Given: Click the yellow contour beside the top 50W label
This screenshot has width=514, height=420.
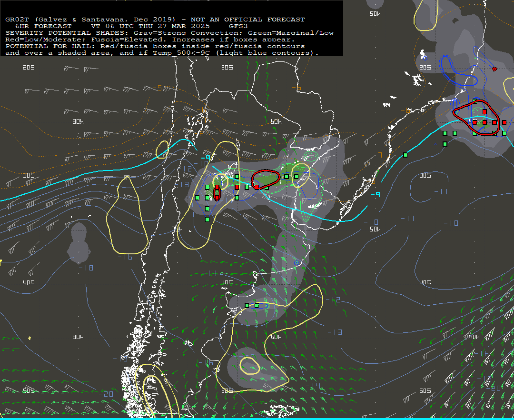Looking at the screenshot, I should 425,15.
